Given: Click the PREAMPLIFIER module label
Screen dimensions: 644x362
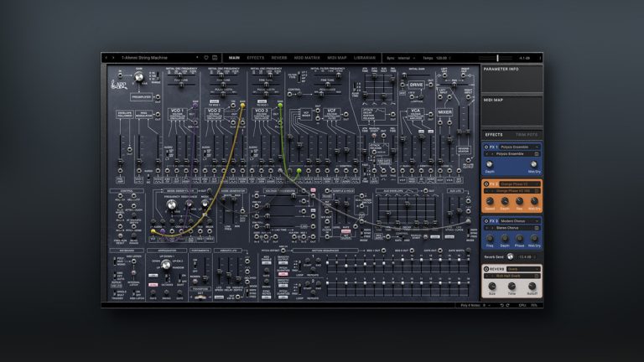Looking at the screenshot, I should click(141, 97).
